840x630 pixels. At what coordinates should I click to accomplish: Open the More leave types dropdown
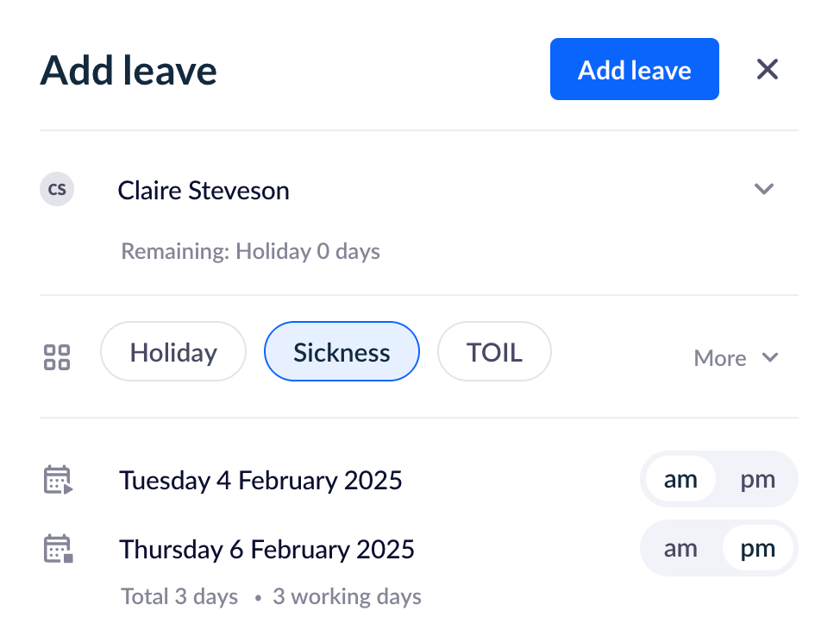tap(736, 357)
